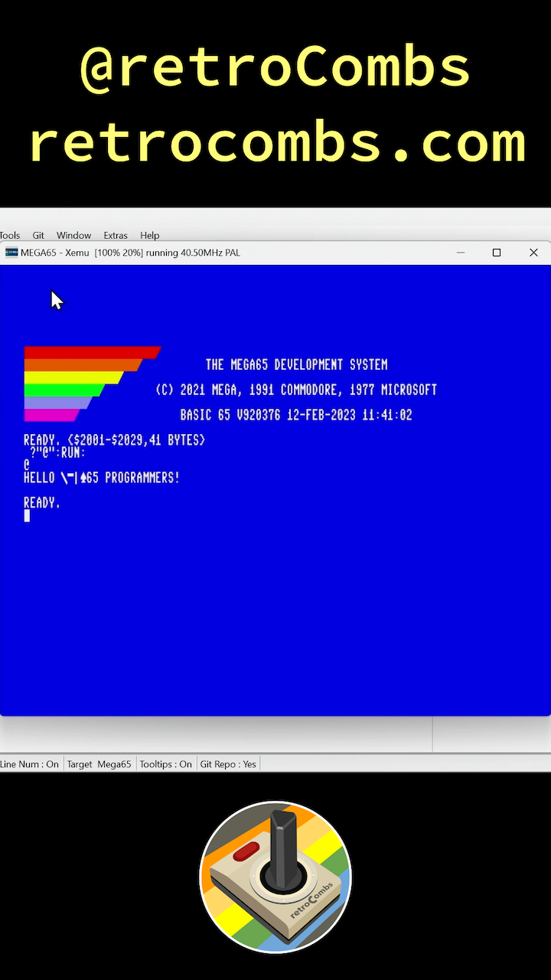Open the Window menu
The width and height of the screenshot is (551, 980).
click(x=73, y=235)
